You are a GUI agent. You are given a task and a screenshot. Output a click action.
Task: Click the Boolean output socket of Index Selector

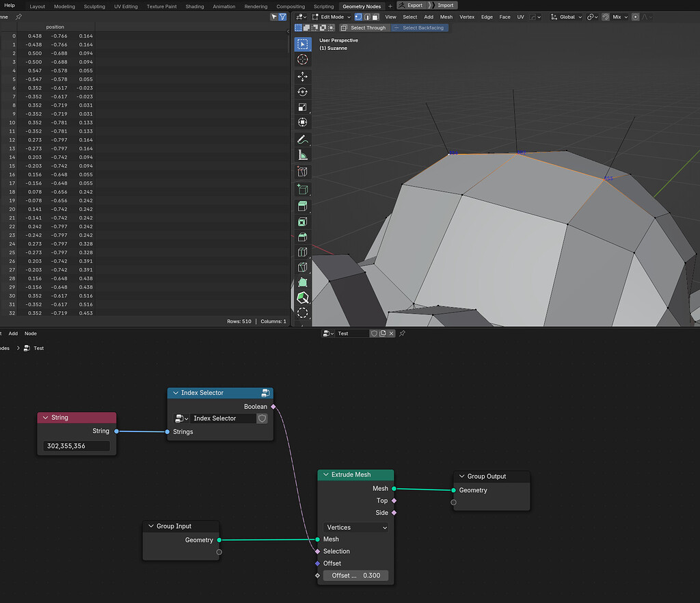[x=273, y=407]
